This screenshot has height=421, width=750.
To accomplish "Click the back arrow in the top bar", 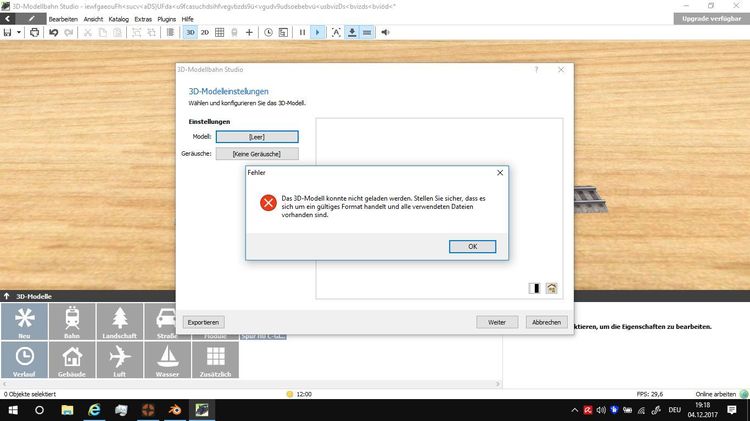I will 8,19.
